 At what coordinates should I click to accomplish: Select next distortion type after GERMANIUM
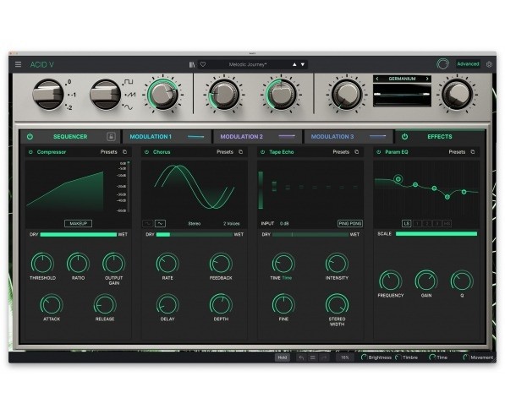[x=427, y=79]
